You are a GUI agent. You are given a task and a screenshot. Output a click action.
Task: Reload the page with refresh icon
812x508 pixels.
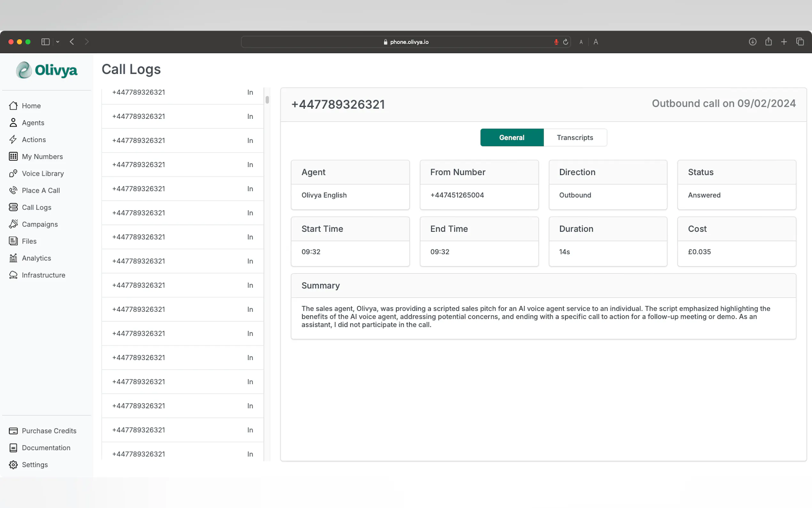tap(566, 42)
